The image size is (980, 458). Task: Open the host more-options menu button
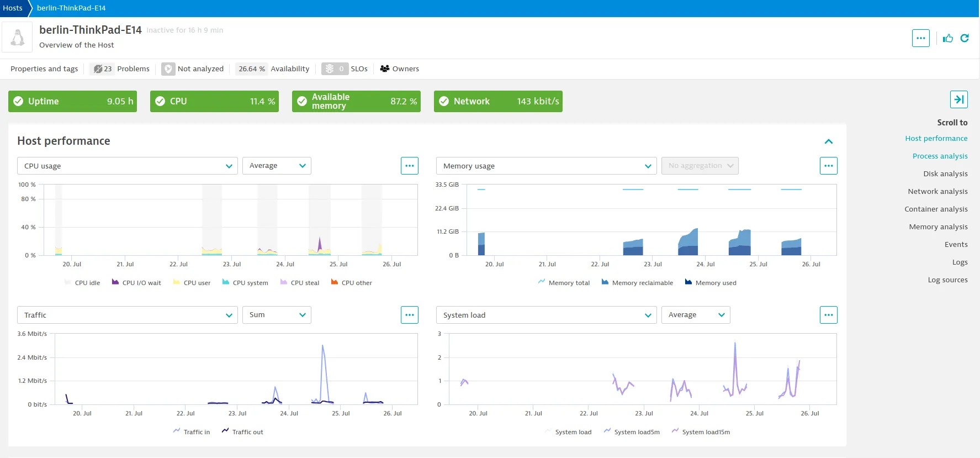(920, 38)
